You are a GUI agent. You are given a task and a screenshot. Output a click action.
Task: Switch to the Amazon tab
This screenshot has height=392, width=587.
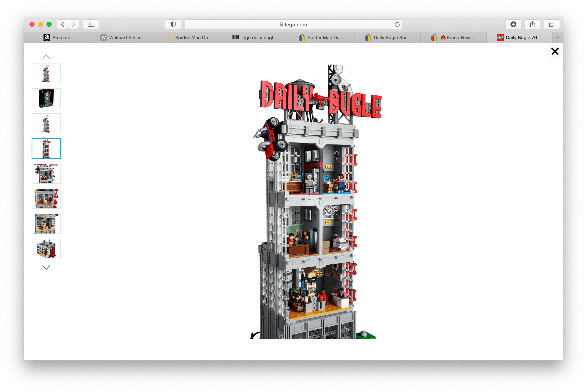57,37
